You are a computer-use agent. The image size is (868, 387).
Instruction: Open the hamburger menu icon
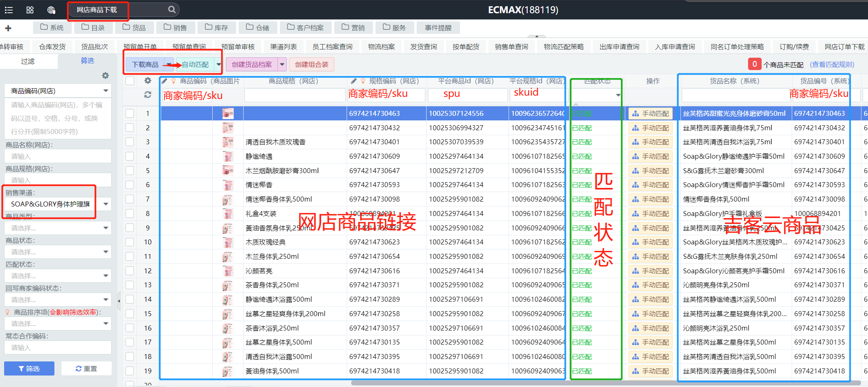point(9,10)
